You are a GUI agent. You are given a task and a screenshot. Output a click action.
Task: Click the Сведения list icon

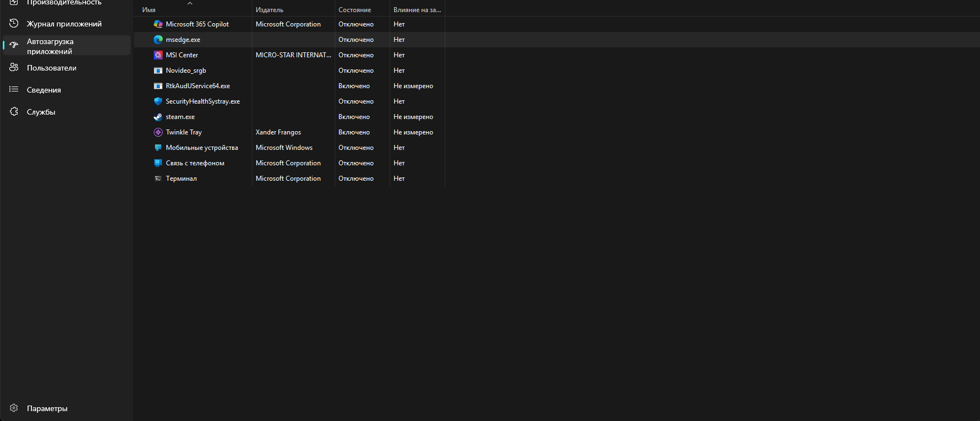(14, 89)
